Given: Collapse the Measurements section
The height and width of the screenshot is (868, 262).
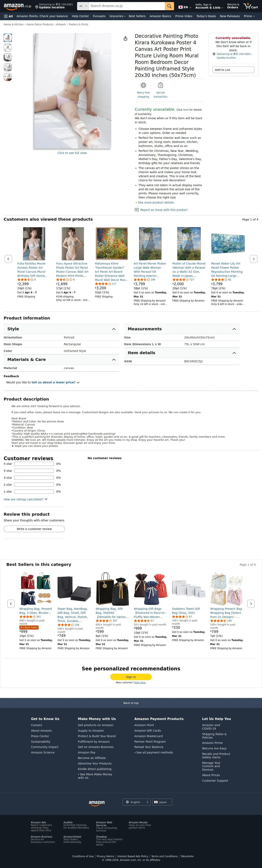Looking at the screenshot, I should point(182,329).
